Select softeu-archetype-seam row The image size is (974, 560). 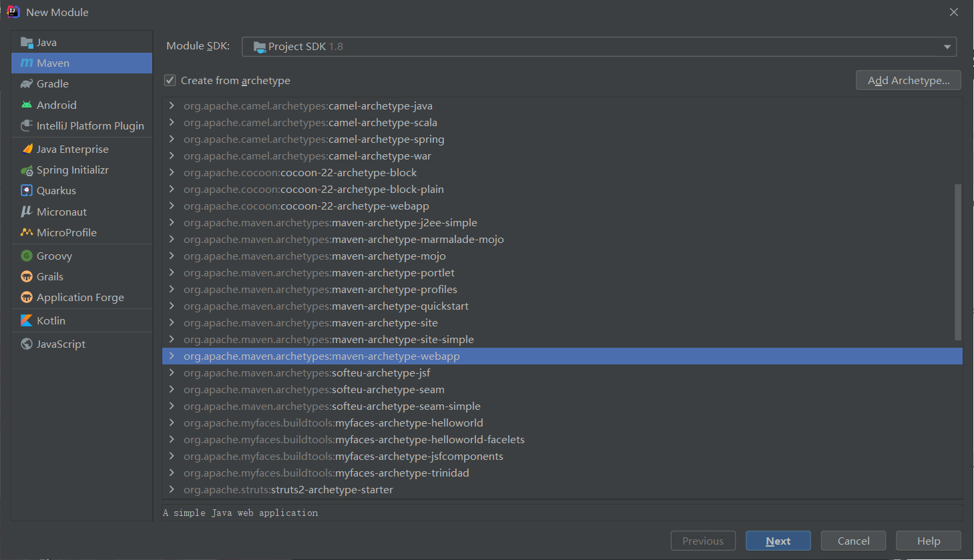click(562, 389)
